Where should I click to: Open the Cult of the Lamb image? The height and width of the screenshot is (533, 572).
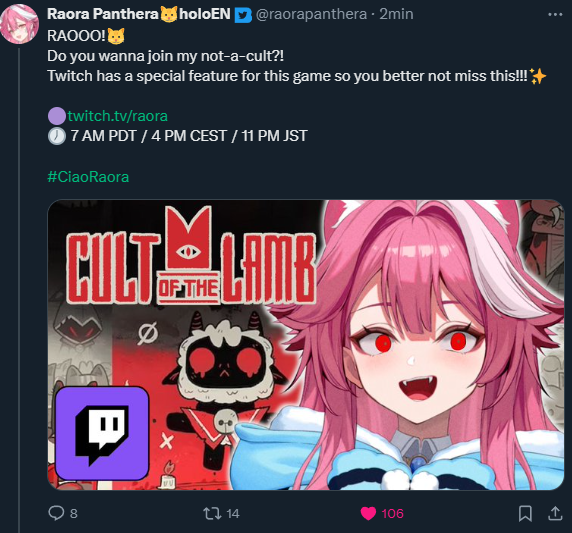[x=306, y=345]
